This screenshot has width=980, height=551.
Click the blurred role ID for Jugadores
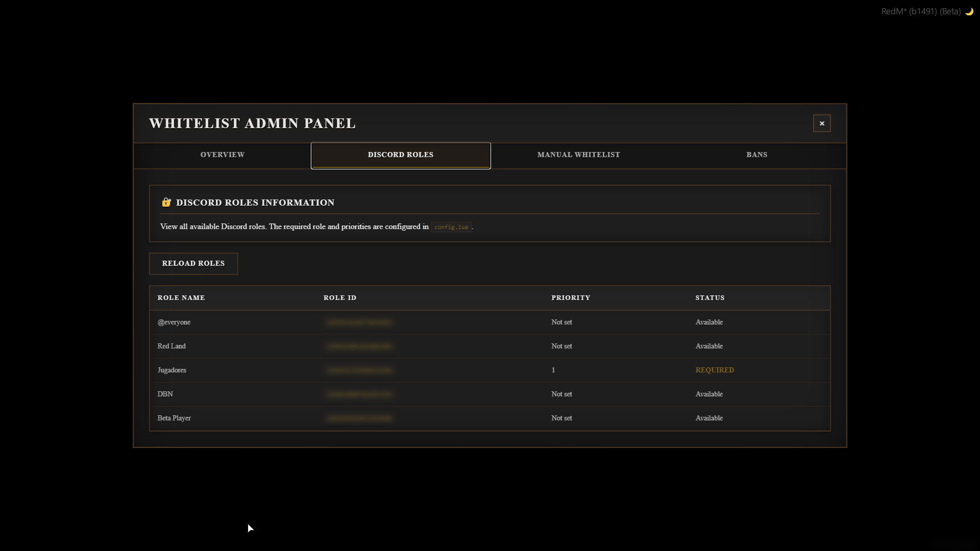tap(359, 370)
